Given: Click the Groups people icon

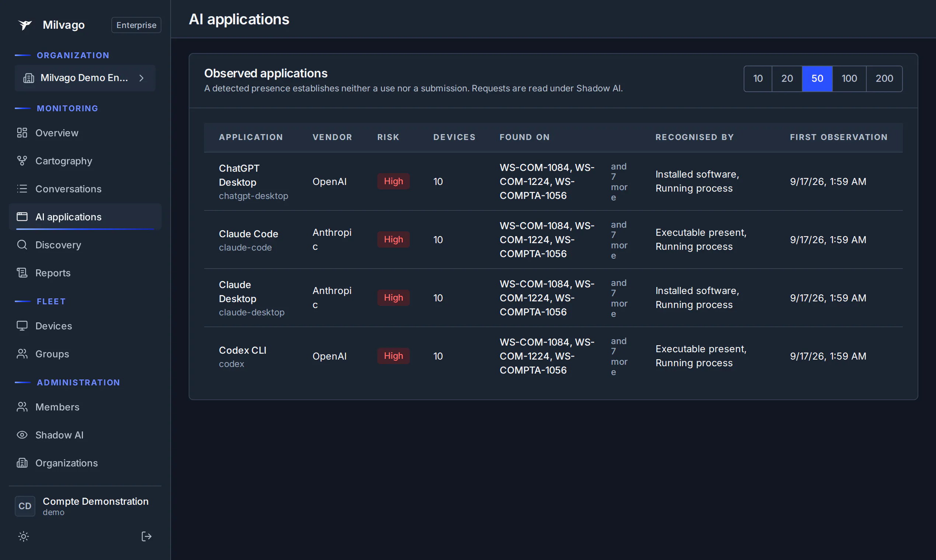Looking at the screenshot, I should point(22,354).
